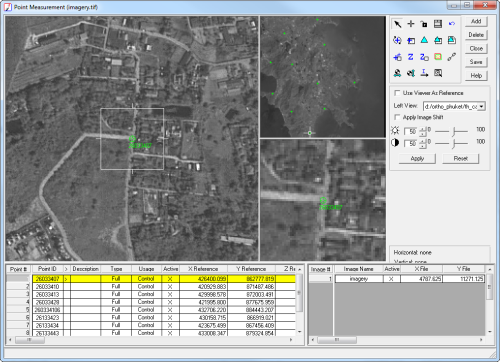500x362 pixels.
Task: Click the blue Z elevation icon
Action: [411, 57]
